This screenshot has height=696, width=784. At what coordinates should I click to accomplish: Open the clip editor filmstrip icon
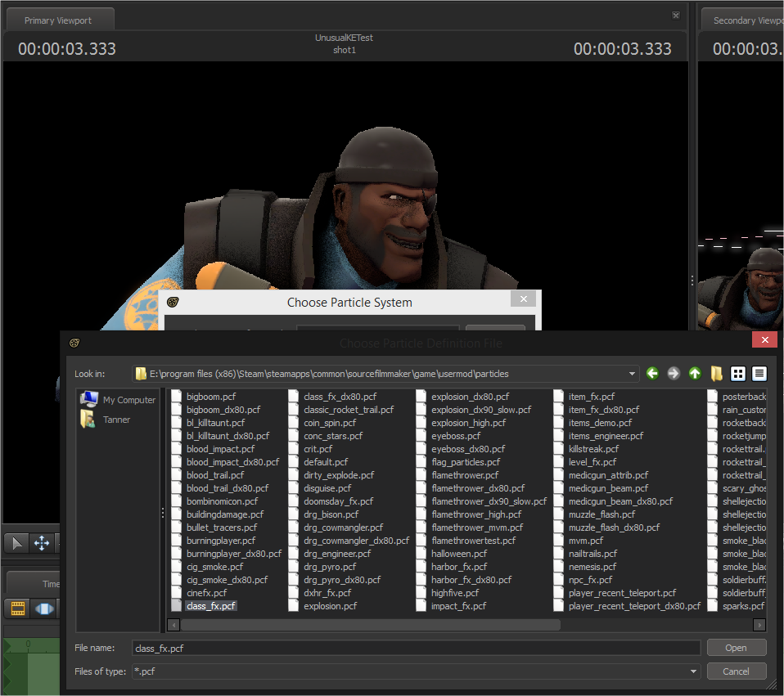17,608
